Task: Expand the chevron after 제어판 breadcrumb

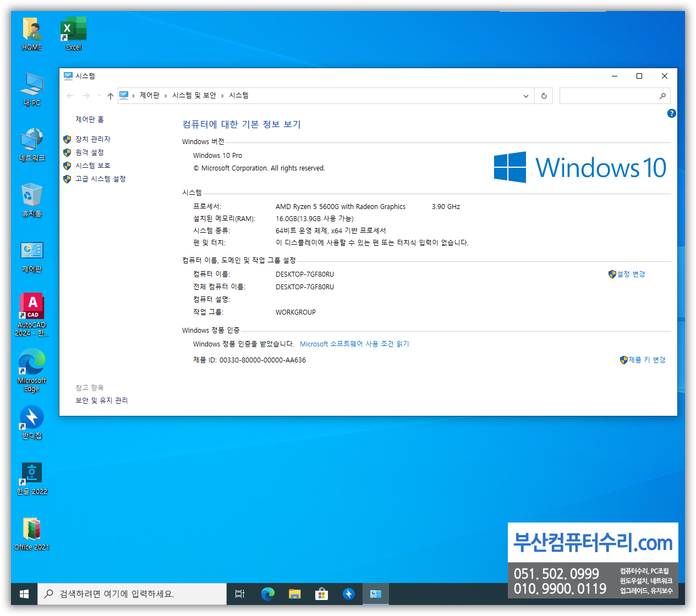Action: tap(166, 96)
